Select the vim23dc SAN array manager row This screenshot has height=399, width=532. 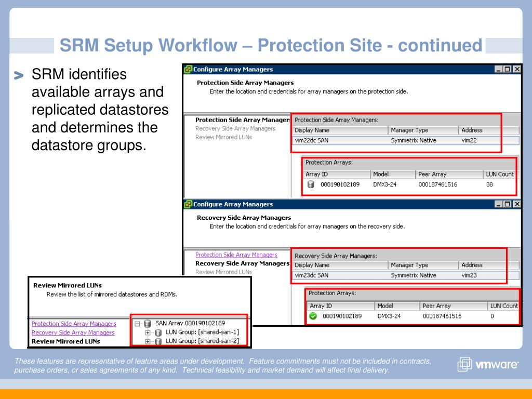[x=405, y=275]
